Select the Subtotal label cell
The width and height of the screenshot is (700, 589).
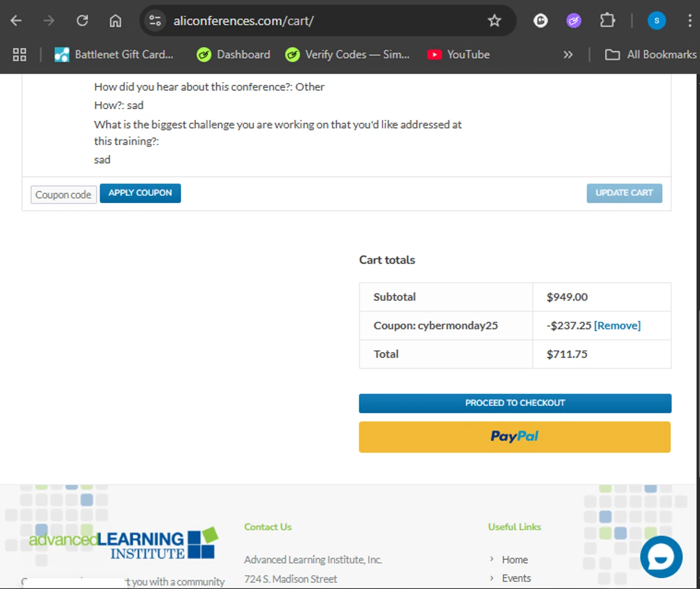click(446, 297)
